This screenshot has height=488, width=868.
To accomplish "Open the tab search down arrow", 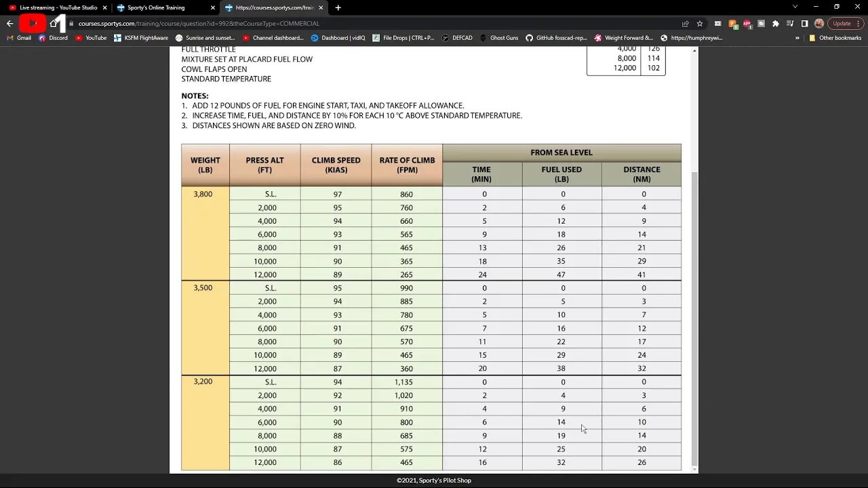I will pyautogui.click(x=795, y=7).
